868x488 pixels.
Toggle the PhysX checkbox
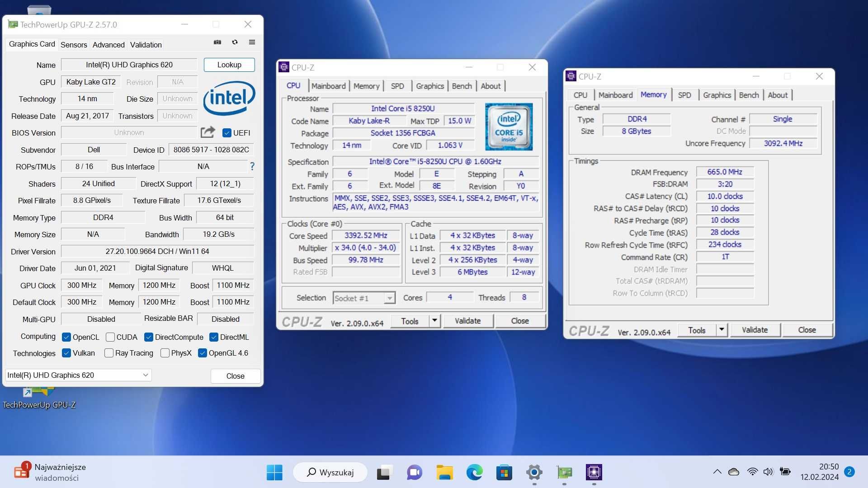[165, 353]
